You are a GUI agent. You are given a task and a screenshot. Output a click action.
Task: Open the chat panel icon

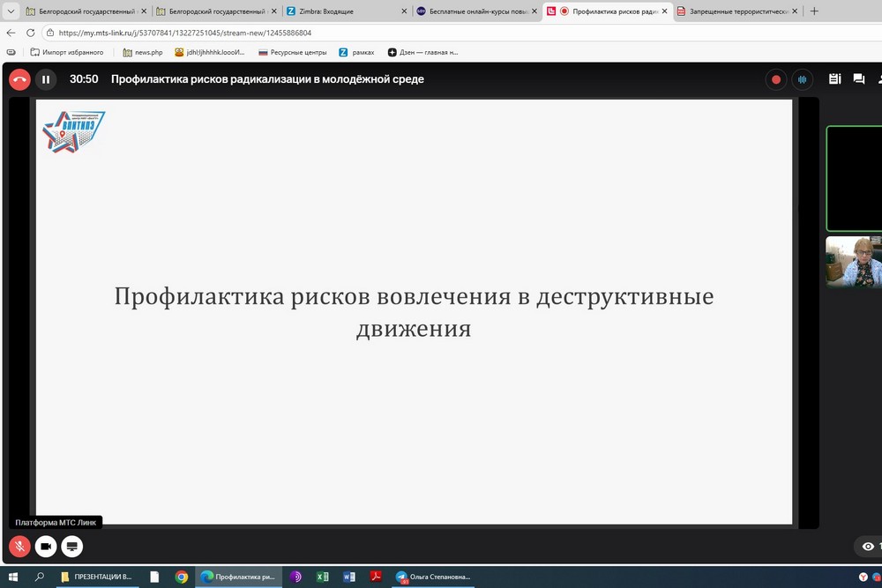click(x=858, y=79)
